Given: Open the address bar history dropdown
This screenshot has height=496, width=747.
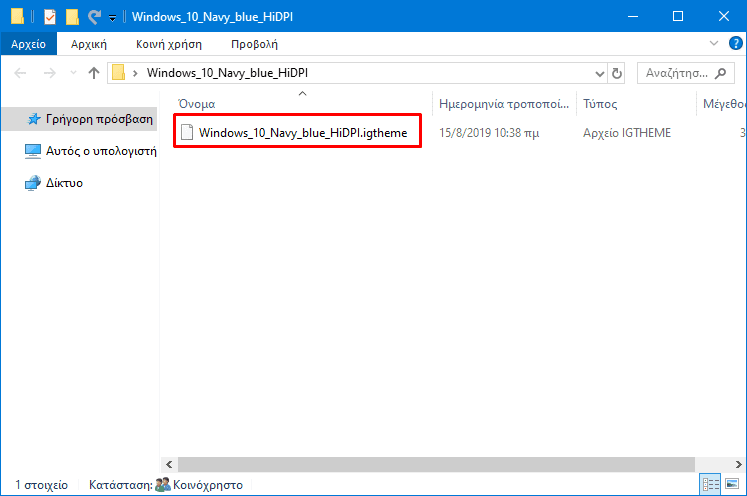Looking at the screenshot, I should click(600, 73).
